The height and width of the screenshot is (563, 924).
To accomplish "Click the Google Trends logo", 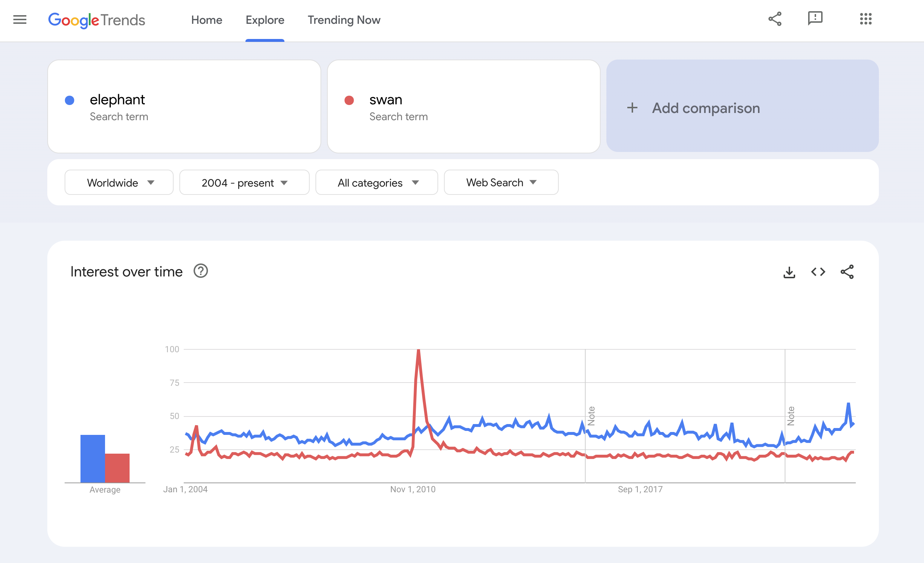I will click(x=96, y=20).
